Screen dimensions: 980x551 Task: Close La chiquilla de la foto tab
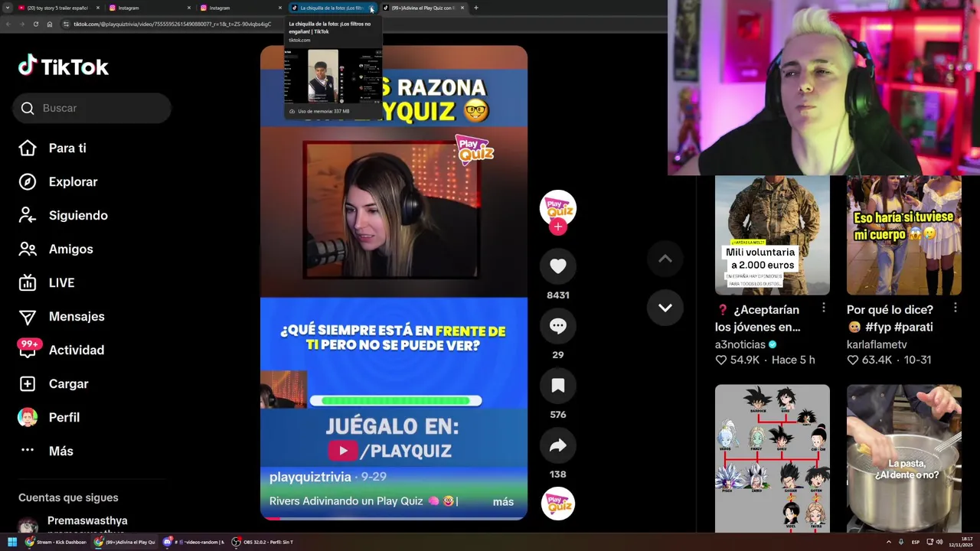click(371, 8)
